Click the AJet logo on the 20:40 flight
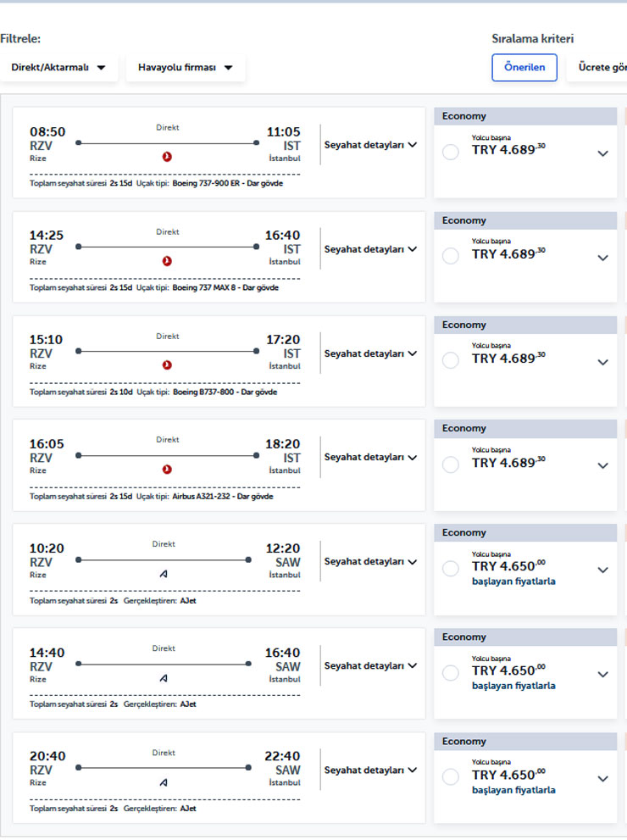627x840 pixels. pos(164,782)
